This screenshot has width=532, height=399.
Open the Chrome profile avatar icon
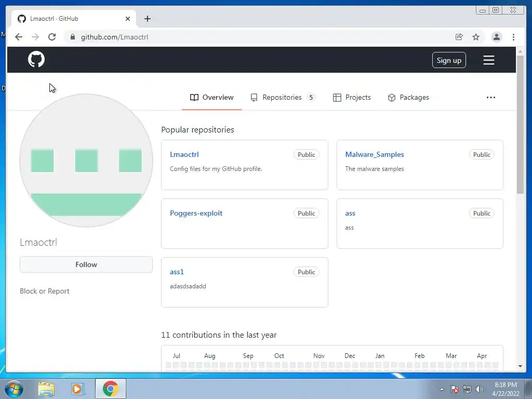496,37
